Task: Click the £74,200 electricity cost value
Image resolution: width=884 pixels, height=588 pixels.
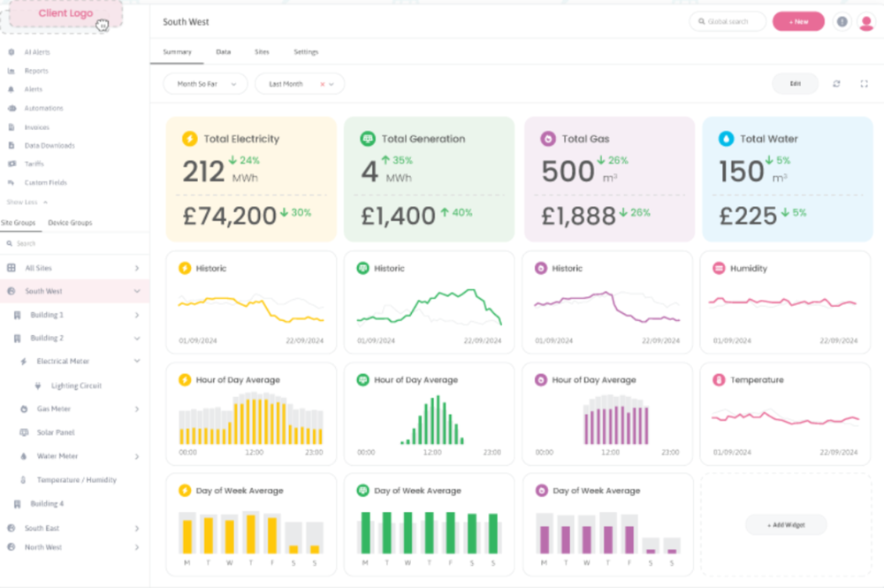Action: (230, 216)
